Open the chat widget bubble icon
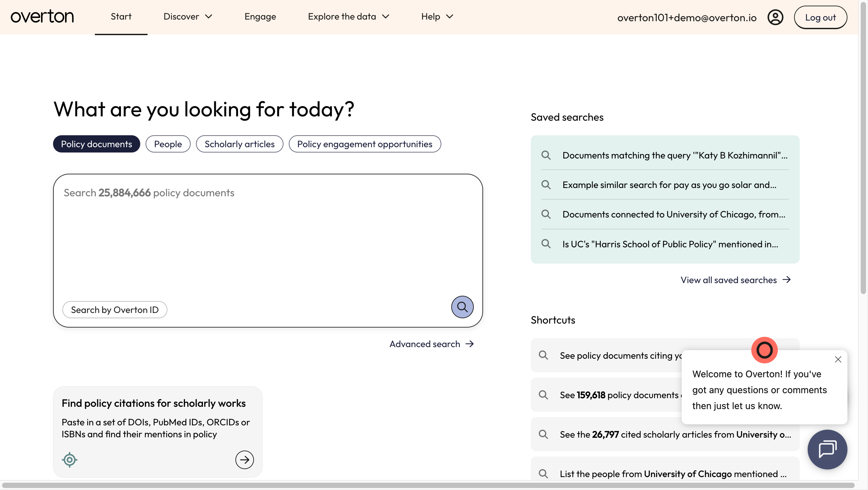The image size is (868, 490). click(827, 449)
